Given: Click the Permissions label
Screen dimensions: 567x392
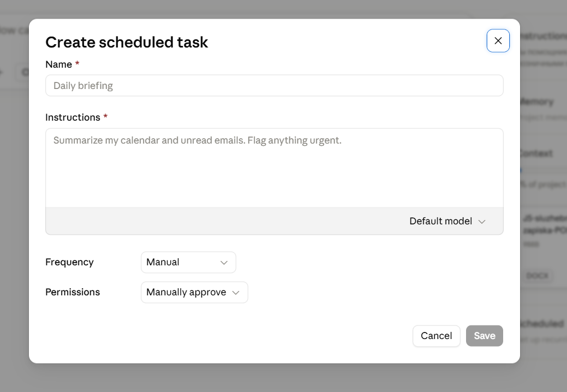Looking at the screenshot, I should point(73,292).
